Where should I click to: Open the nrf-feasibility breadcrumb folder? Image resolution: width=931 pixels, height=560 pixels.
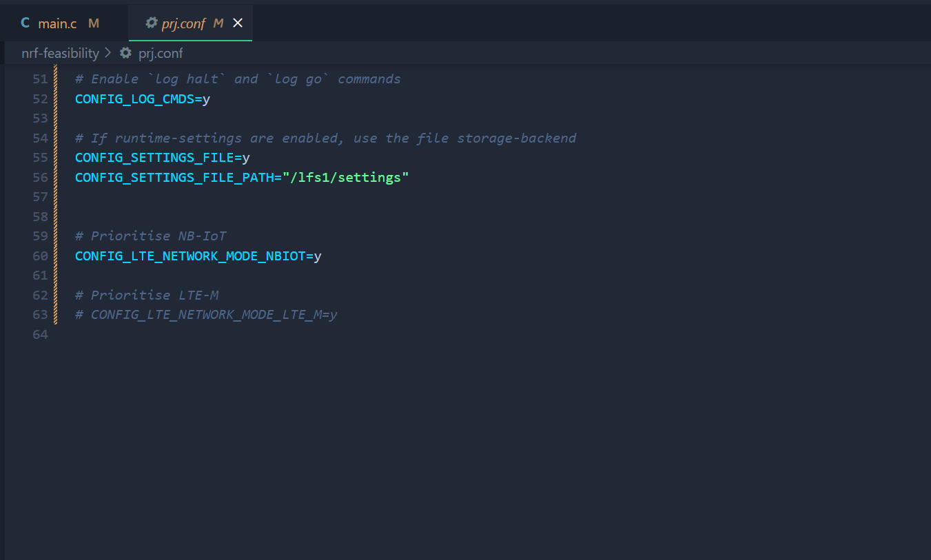60,53
